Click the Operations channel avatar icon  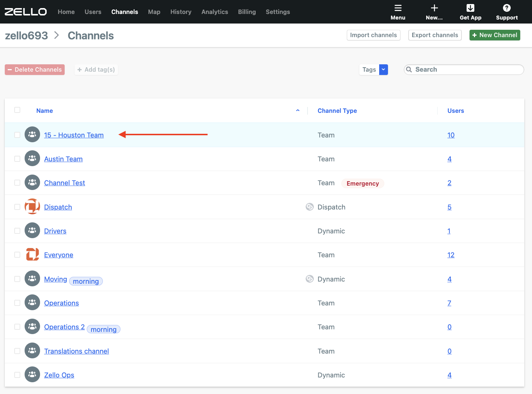[x=32, y=302]
